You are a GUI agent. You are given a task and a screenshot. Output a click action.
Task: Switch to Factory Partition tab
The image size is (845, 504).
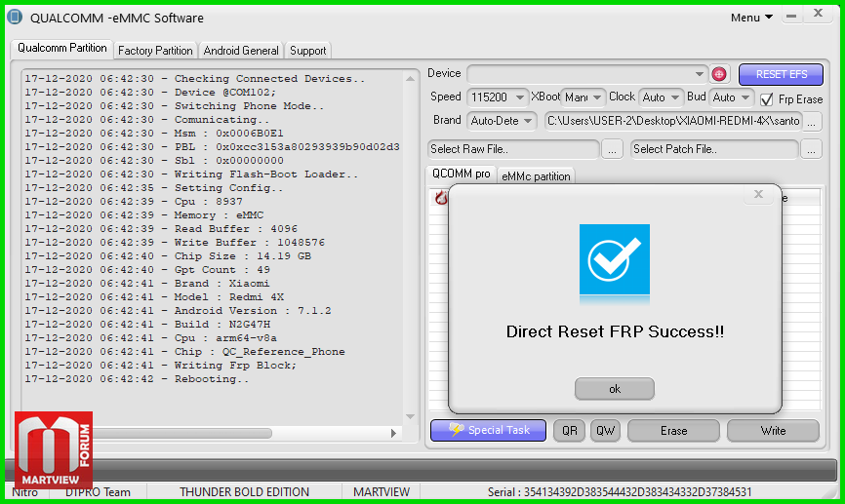155,51
